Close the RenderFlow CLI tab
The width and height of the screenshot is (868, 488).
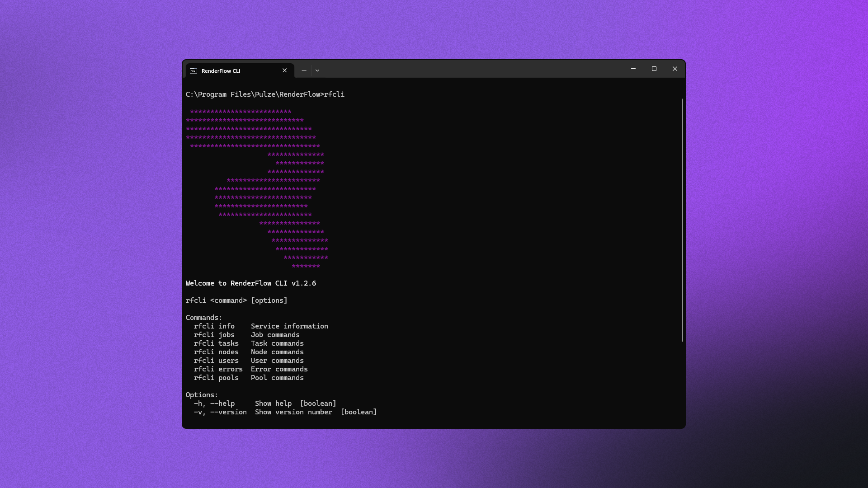pos(284,70)
